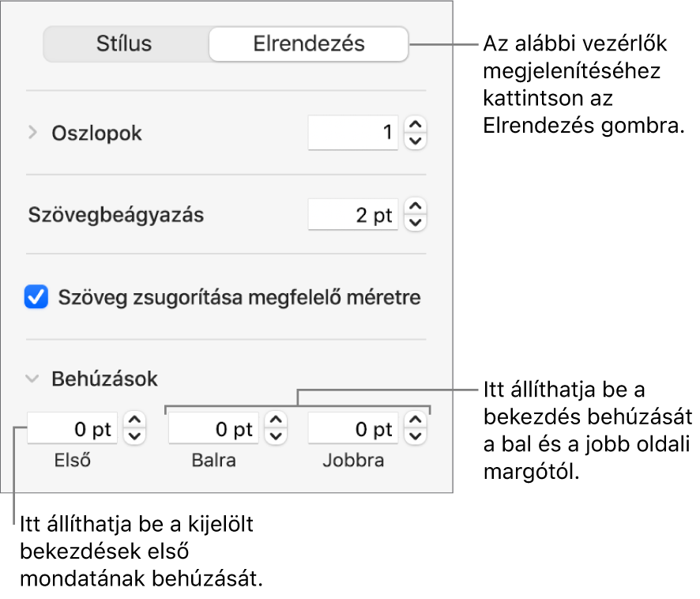Uncheck Szöveg zsugorítása megfelelő méretre
This screenshot has height=599, width=700.
pyautogui.click(x=36, y=298)
